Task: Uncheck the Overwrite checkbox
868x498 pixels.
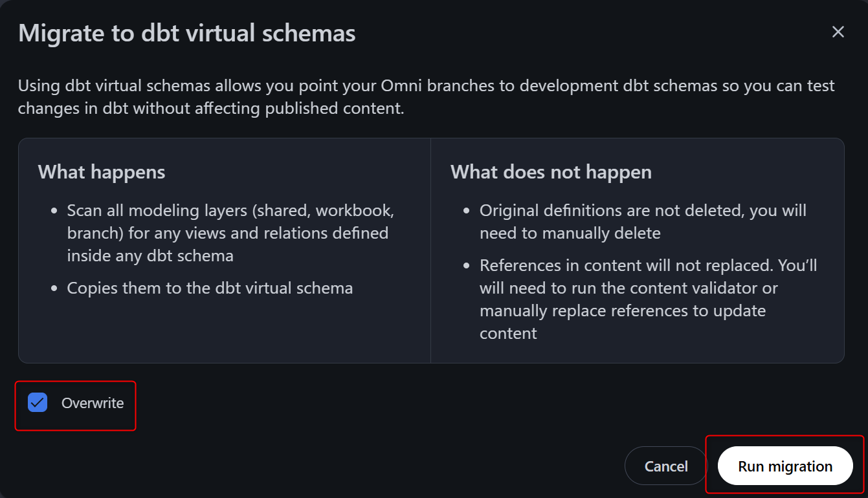Action: 38,403
